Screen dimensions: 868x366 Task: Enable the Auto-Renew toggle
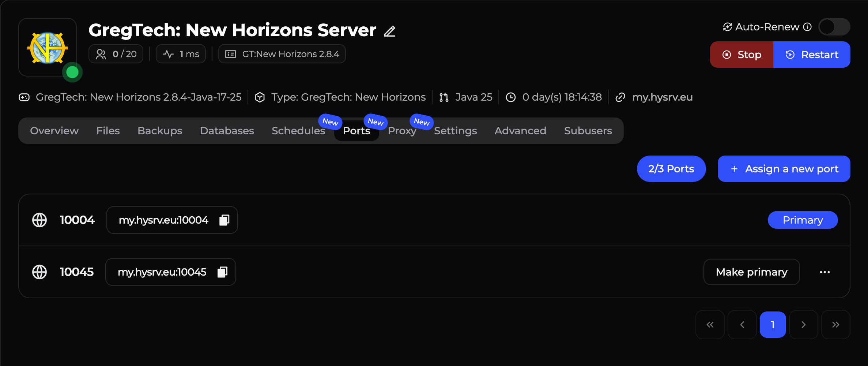pyautogui.click(x=834, y=27)
